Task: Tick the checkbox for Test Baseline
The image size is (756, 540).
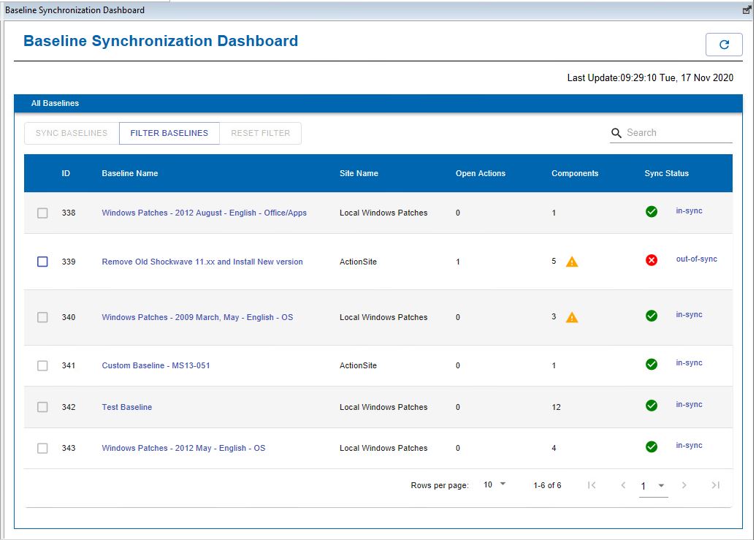Action: [x=42, y=407]
